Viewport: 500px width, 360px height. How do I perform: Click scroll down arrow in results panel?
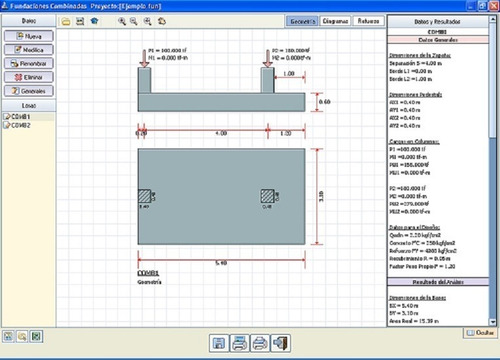[x=493, y=322]
